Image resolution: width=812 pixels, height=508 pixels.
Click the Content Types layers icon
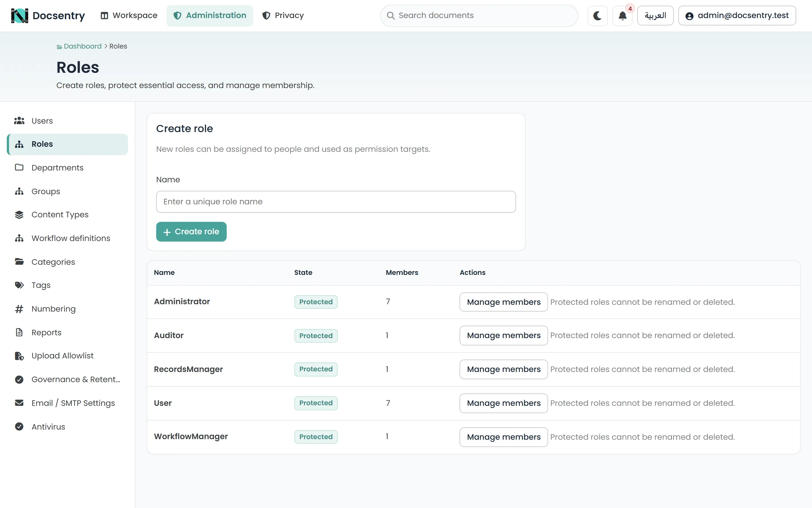pos(19,215)
